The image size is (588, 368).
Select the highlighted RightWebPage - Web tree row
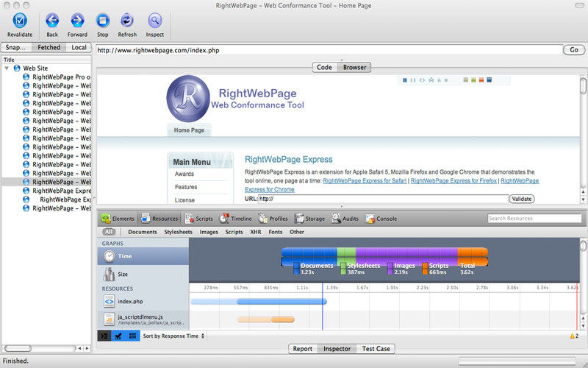[x=46, y=182]
